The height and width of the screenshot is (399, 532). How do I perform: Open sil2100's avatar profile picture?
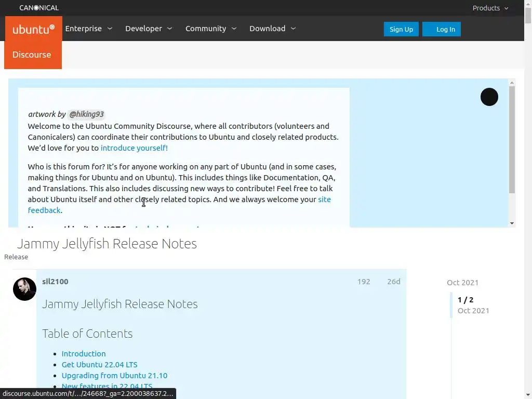point(24,289)
